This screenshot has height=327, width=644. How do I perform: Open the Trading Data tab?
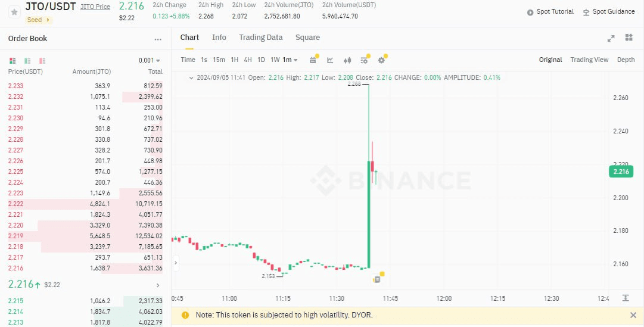point(261,38)
